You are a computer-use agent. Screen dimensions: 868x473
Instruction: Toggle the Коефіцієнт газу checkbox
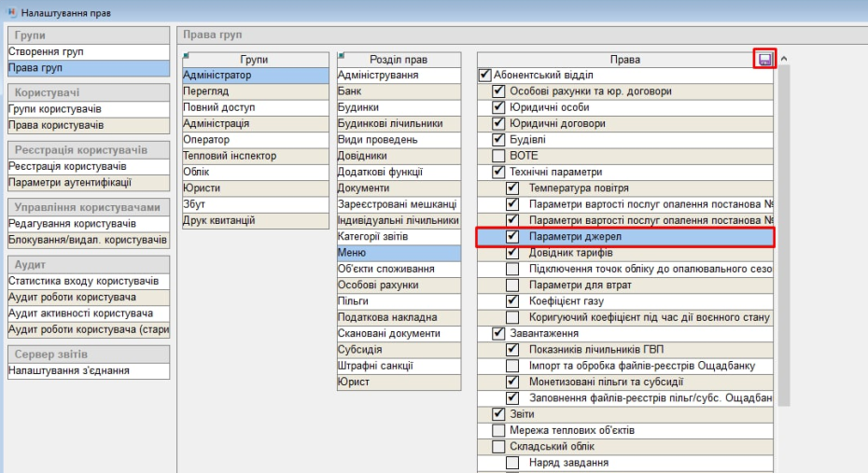[512, 301]
